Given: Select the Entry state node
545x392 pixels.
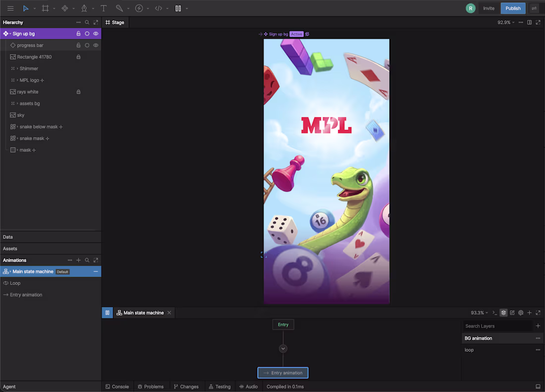Looking at the screenshot, I should (x=283, y=325).
